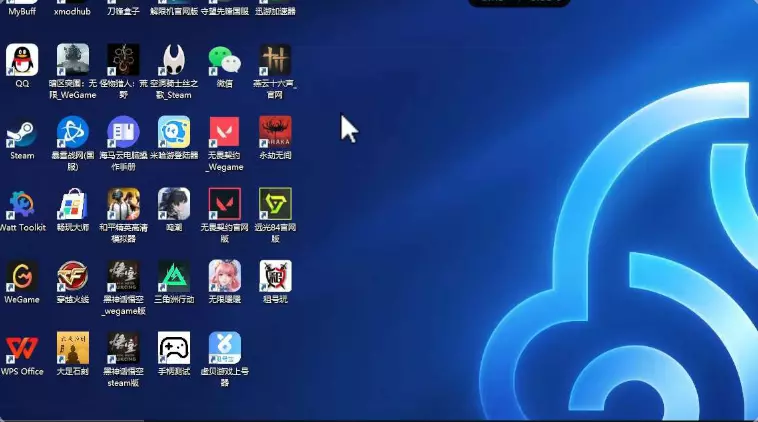Select the 黑神话悟空 steam版 shortcut
This screenshot has width=758, height=422.
click(123, 348)
